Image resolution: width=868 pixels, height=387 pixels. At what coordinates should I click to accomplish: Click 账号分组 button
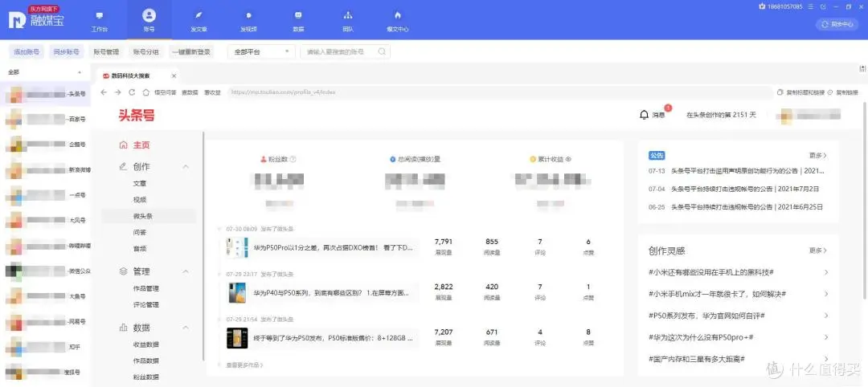[x=145, y=51]
